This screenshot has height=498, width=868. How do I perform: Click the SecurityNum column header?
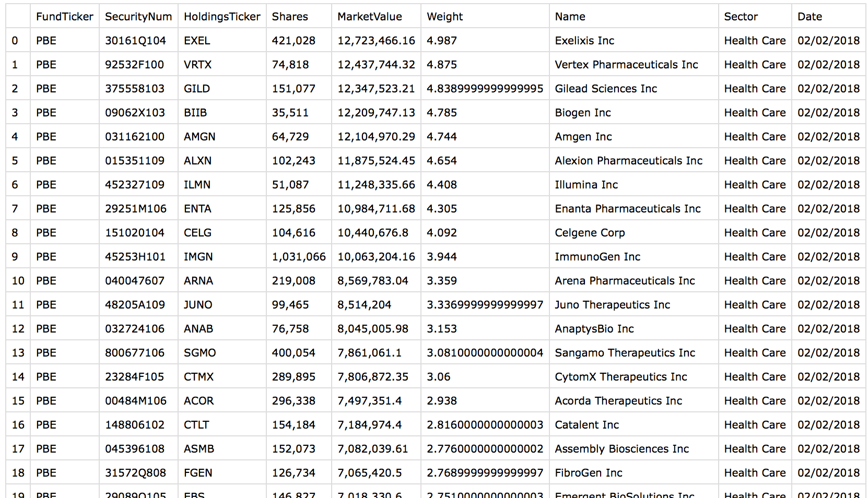138,17
